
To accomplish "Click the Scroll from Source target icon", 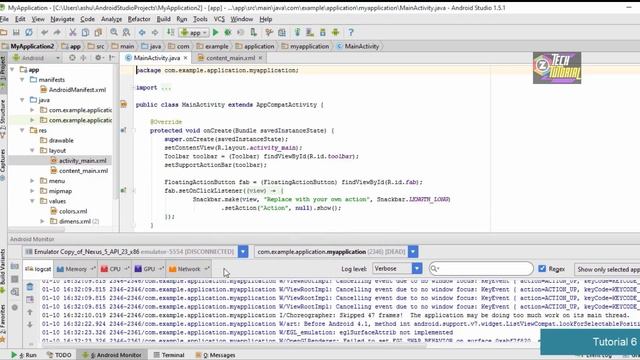I will click(72, 58).
